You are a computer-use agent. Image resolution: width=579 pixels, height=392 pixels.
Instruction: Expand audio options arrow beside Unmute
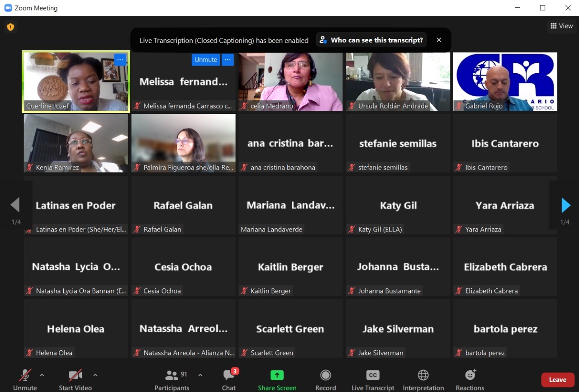pyautogui.click(x=42, y=375)
